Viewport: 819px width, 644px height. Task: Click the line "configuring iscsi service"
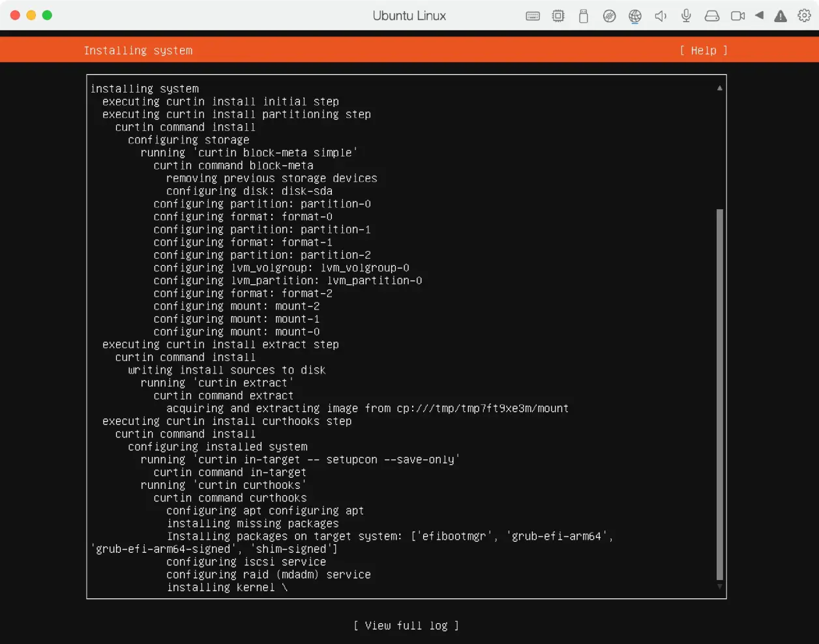tap(246, 562)
